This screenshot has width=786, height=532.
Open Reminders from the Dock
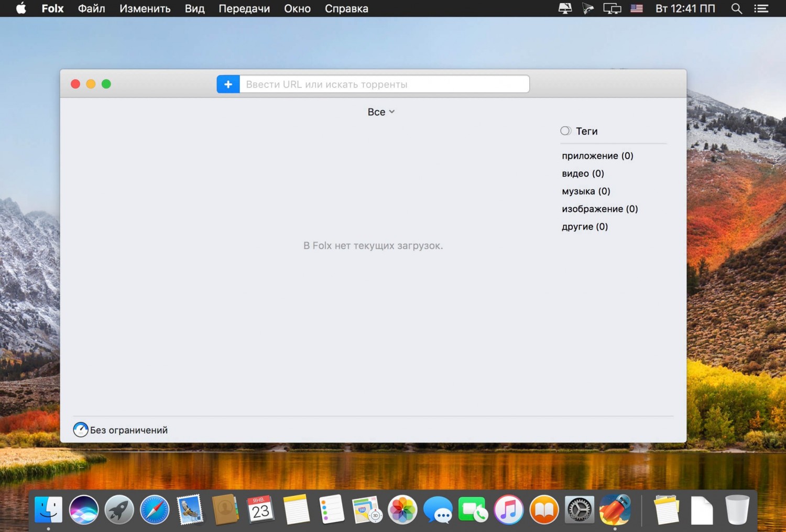click(x=332, y=509)
